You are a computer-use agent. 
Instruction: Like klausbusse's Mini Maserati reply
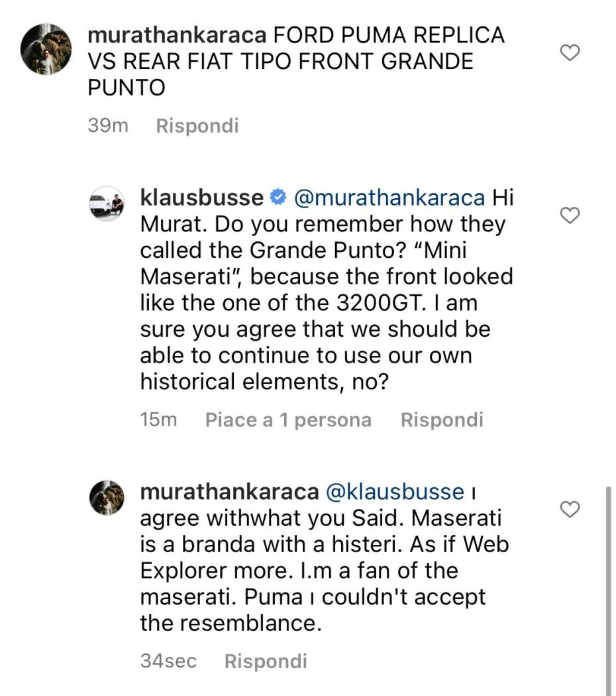[x=570, y=215]
